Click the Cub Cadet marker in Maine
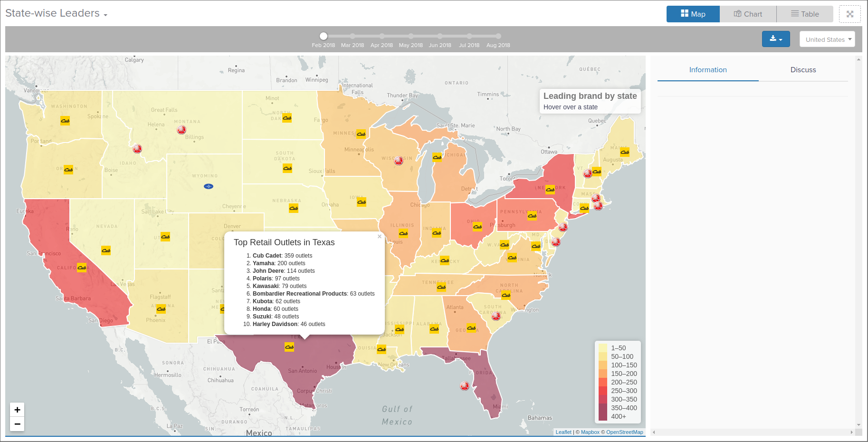Image resolution: width=868 pixels, height=442 pixels. [x=625, y=152]
